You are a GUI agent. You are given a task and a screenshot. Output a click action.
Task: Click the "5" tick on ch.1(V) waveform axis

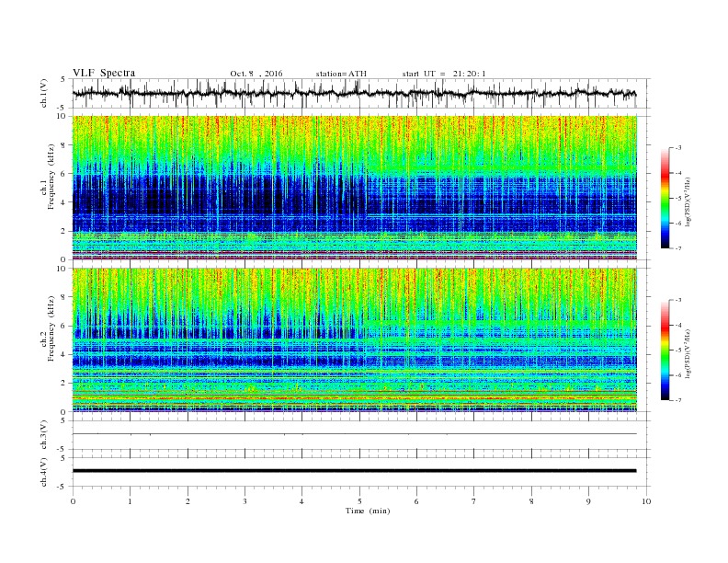pyautogui.click(x=63, y=79)
